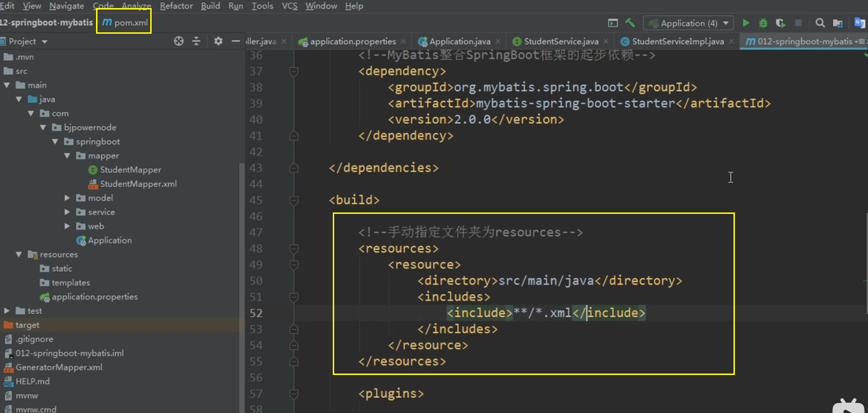Switch to Application.java editor tab
Image resolution: width=868 pixels, height=413 pixels.
pos(459,42)
